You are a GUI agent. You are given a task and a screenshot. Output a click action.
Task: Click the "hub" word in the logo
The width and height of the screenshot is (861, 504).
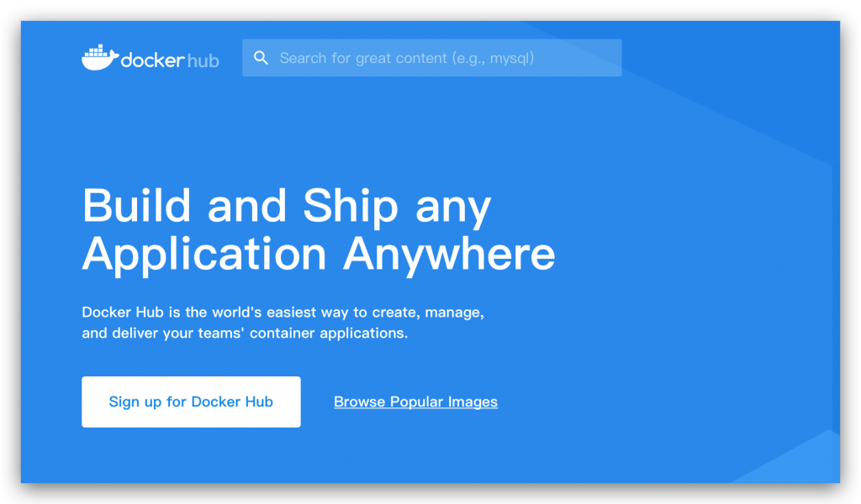click(202, 60)
